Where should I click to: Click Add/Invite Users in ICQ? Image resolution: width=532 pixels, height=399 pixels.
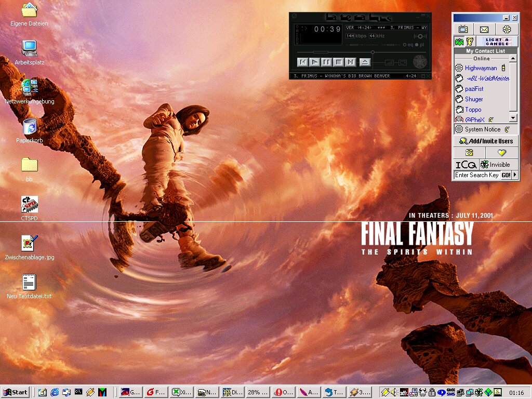tap(486, 141)
